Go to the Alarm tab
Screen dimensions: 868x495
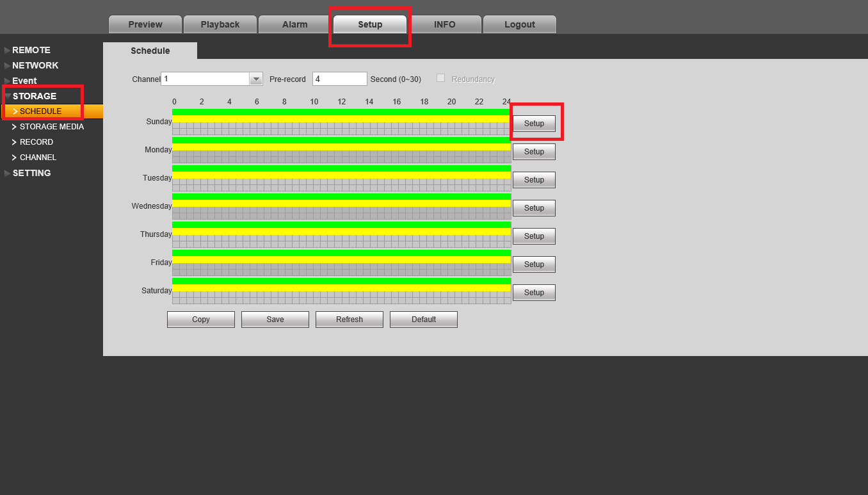(295, 24)
